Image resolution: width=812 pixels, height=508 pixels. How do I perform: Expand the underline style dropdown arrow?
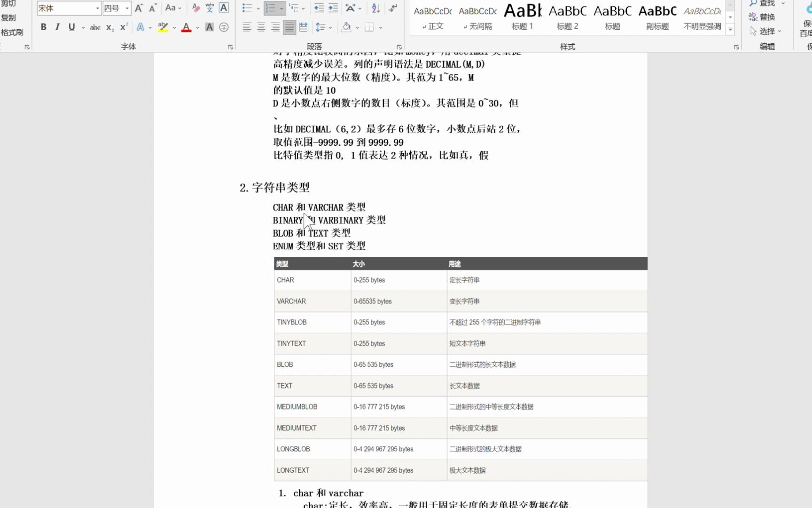(83, 28)
